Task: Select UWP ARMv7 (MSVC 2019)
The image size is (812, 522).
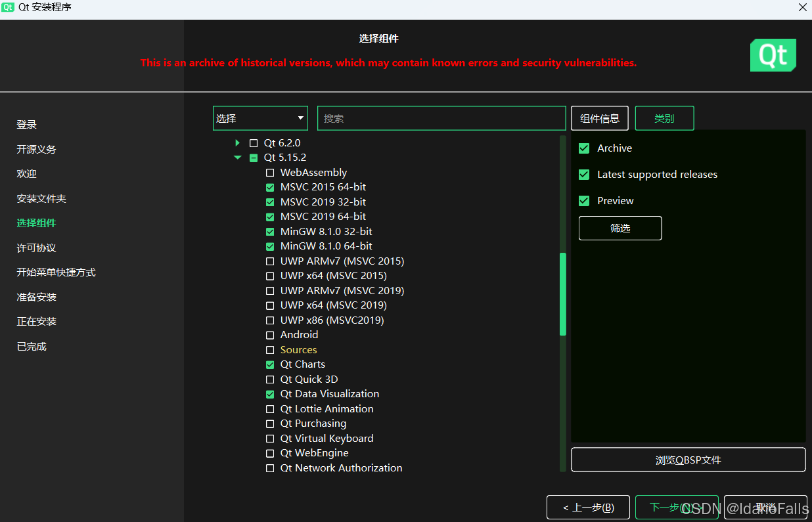Action: point(270,291)
